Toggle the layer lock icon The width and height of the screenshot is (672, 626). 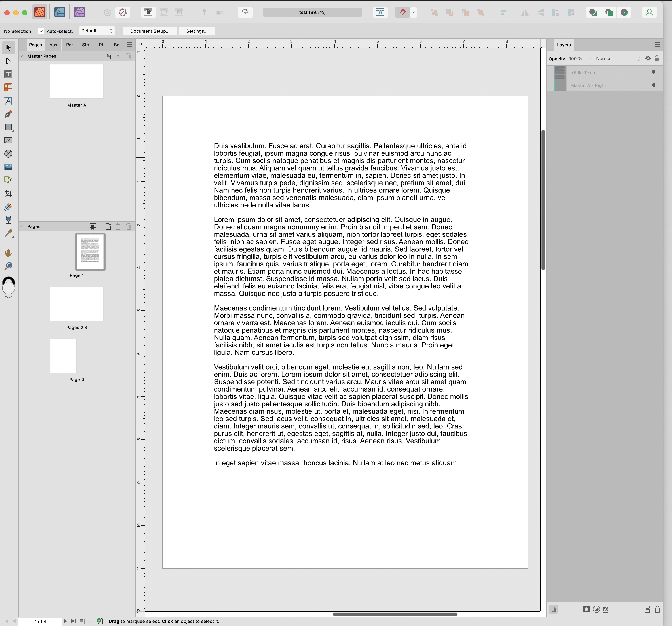(657, 58)
